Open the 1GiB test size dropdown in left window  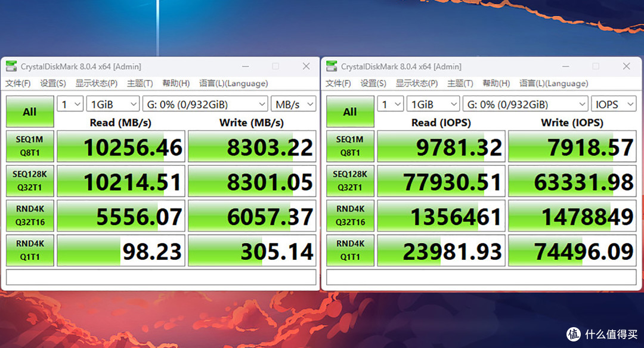[x=113, y=104]
